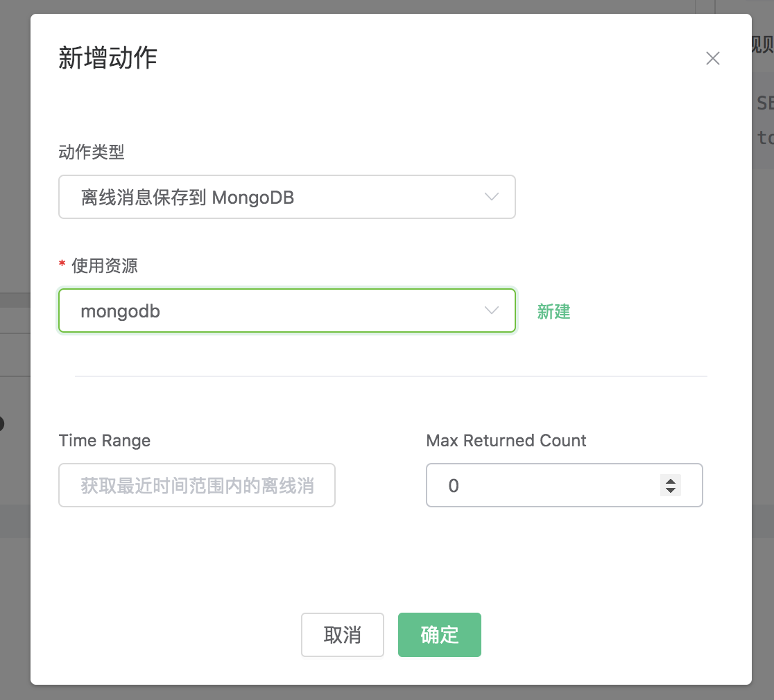Screen dimensions: 774x700
Task: Click the Time Range label
Action: click(105, 441)
